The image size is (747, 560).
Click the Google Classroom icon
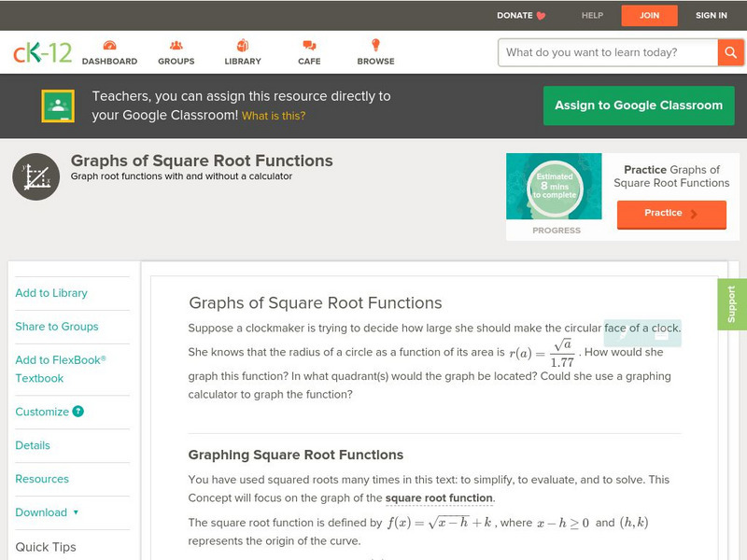coord(58,105)
